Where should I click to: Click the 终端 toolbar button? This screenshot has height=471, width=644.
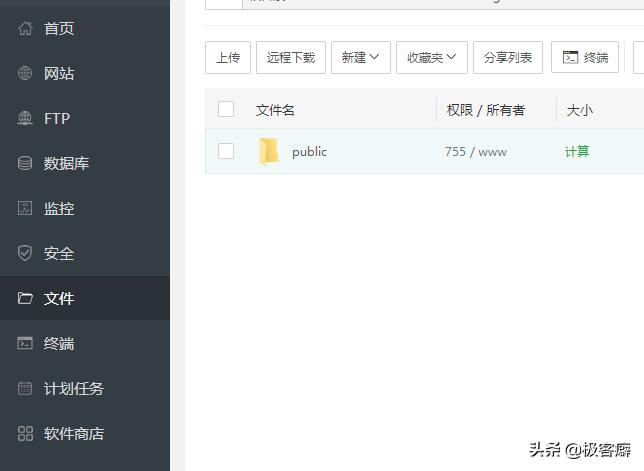(x=585, y=57)
